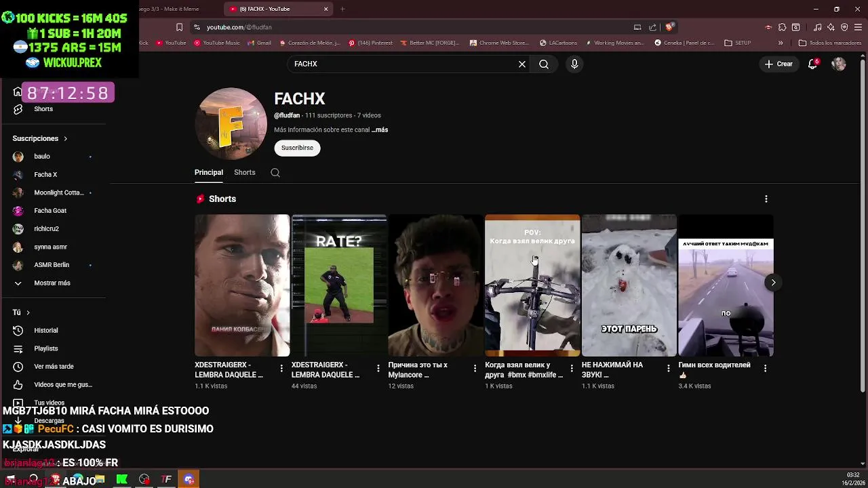868x488 pixels.
Task: Open the extensions puzzle-piece icon
Action: click(783, 27)
